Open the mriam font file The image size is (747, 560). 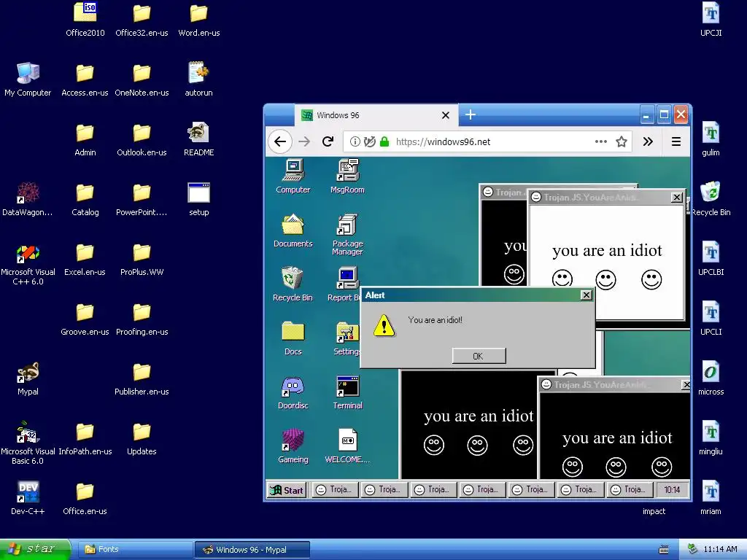[x=711, y=492]
